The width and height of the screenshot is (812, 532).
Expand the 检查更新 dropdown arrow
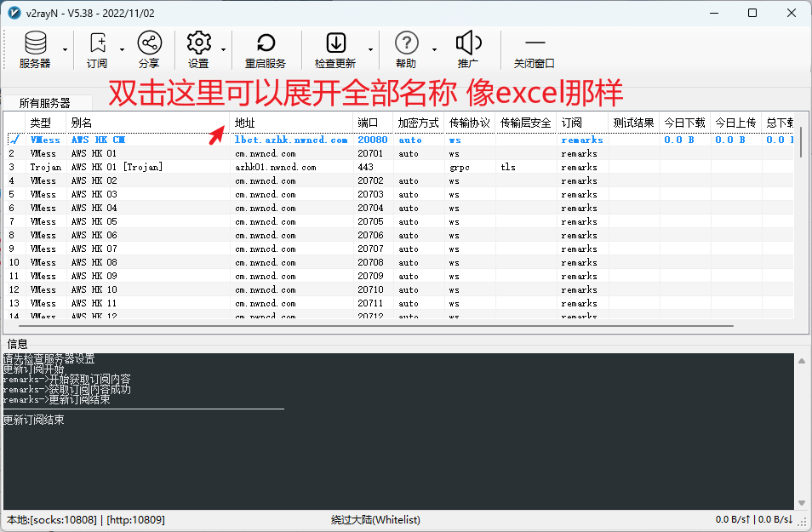371,49
